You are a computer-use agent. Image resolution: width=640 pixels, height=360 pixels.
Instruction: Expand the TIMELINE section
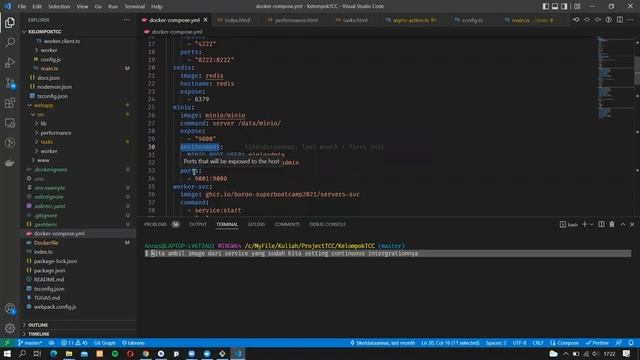[38, 334]
